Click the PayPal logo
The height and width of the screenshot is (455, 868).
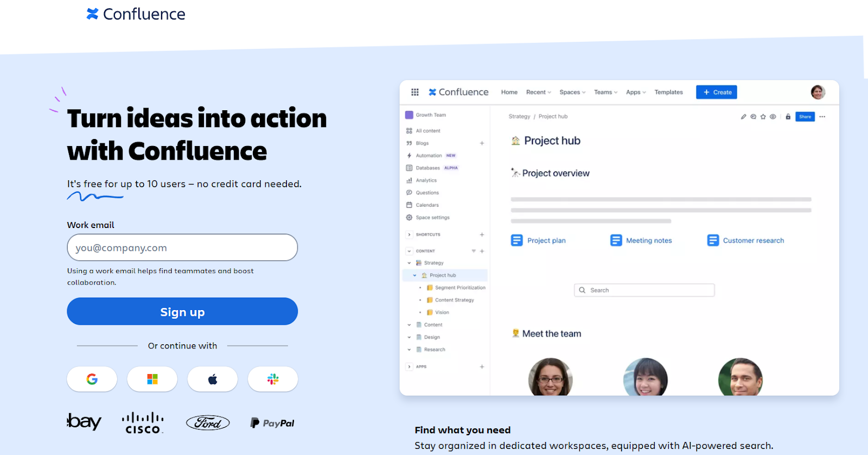(272, 423)
